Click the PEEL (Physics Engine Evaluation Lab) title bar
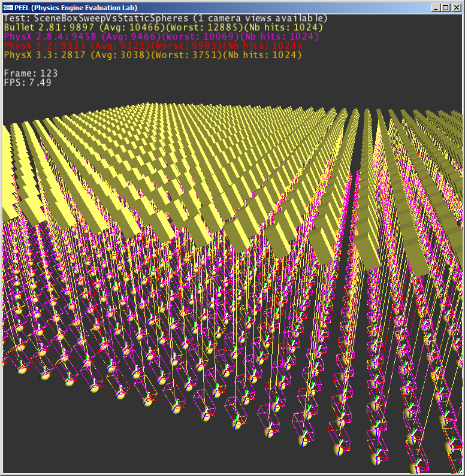 coord(232,8)
